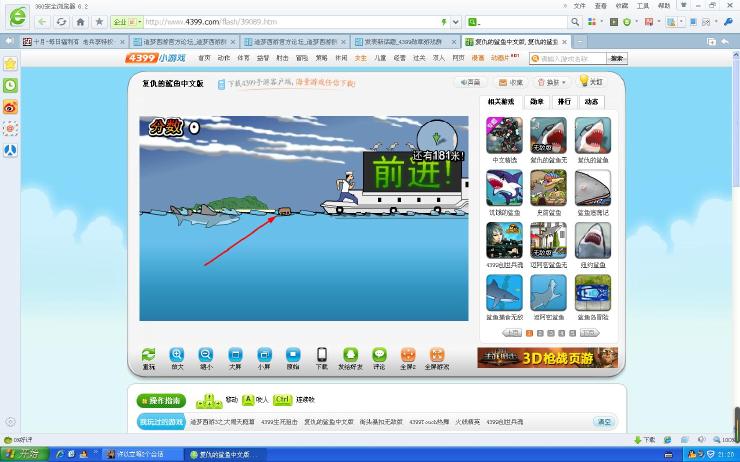Toggle the 关灯 lights-off bulb
The image size is (740, 462).
point(591,81)
